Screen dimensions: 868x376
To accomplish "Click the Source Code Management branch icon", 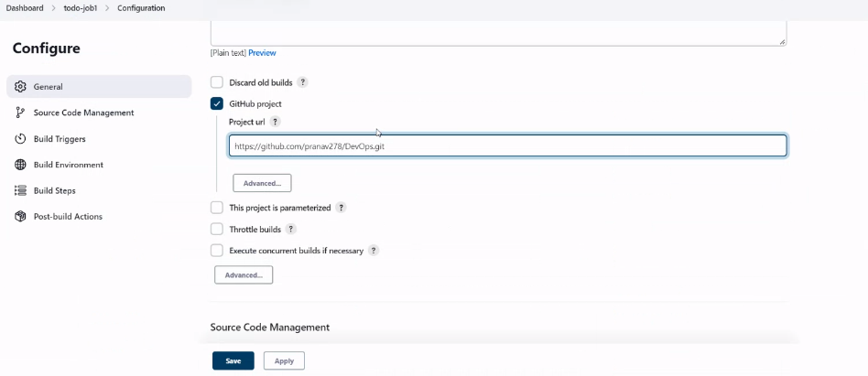I will point(20,113).
